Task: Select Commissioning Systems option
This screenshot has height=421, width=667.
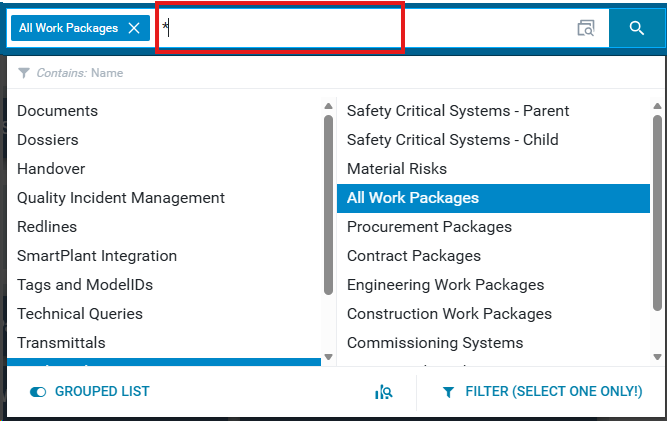Action: click(435, 343)
